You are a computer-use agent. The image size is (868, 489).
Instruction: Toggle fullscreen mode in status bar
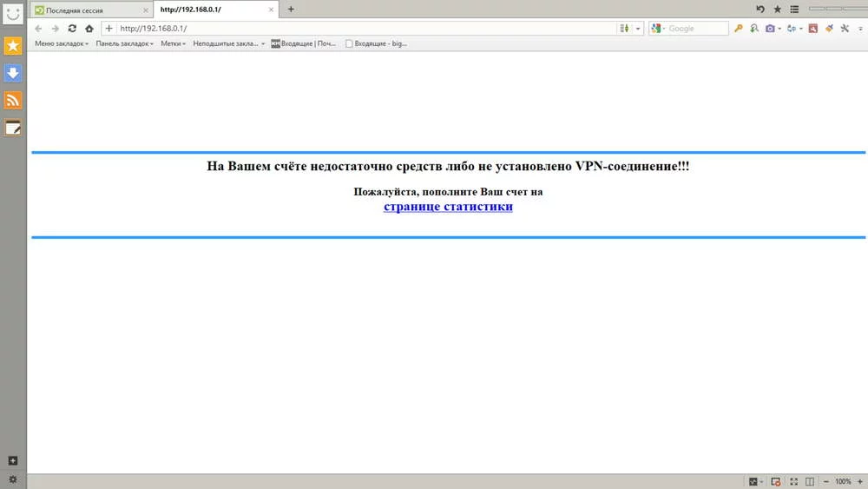[794, 482]
